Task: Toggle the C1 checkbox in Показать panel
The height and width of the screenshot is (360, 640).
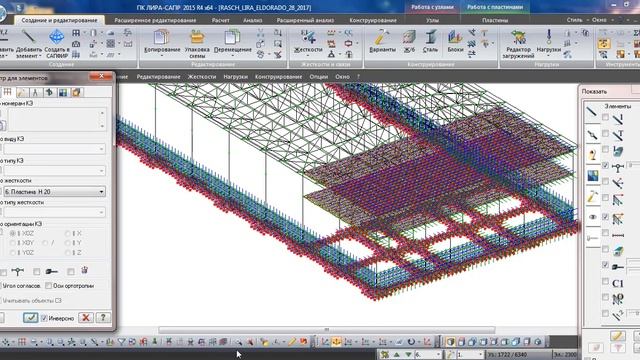Action: click(605, 281)
